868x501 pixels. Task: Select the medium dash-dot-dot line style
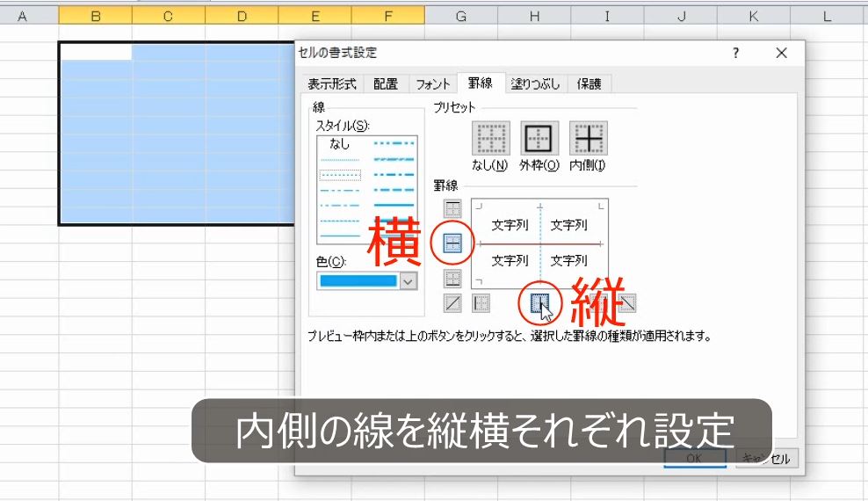(x=394, y=143)
